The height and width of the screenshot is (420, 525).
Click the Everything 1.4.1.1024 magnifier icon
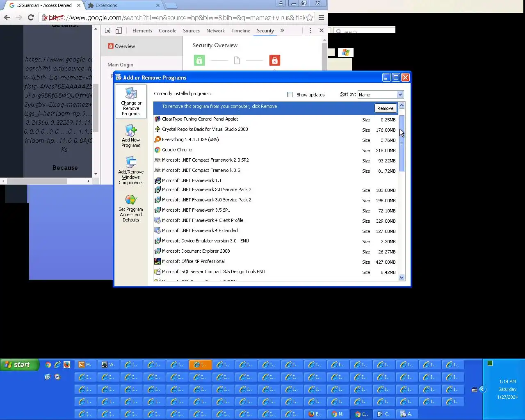tap(157, 139)
